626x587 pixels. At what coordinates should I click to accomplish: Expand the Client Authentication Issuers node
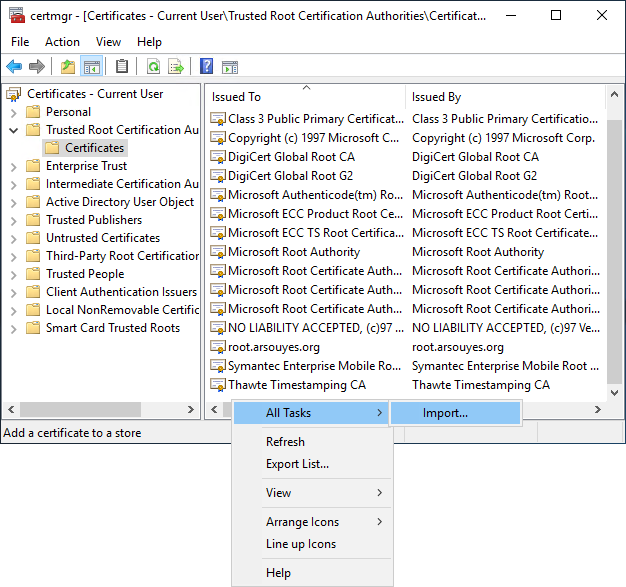[14, 293]
